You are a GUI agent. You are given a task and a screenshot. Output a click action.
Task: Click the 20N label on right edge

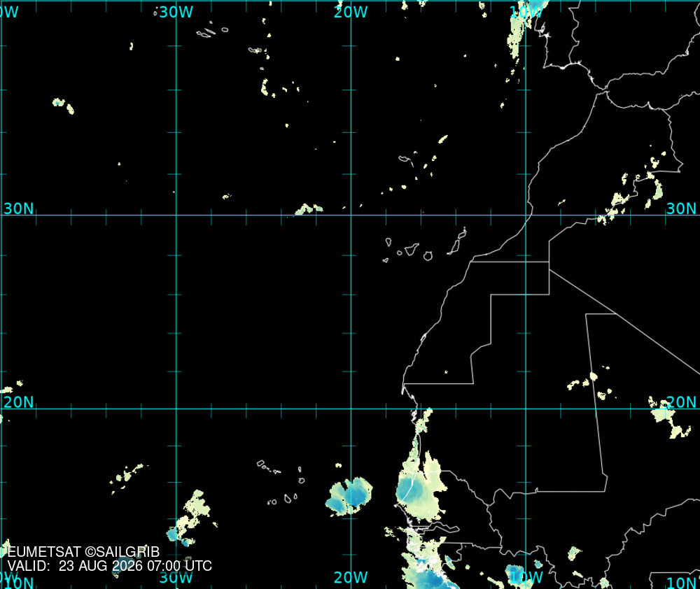tap(681, 402)
